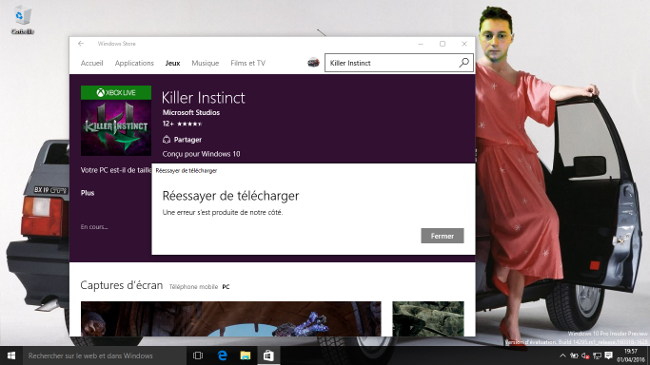Screen dimensions: 650x365
Task: Click the 'Votre PC est-il de taille' text
Action: [116, 170]
